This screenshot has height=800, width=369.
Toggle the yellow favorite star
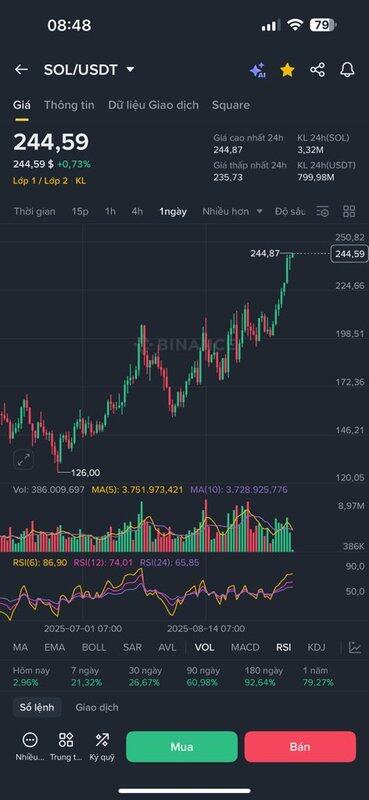tap(287, 70)
